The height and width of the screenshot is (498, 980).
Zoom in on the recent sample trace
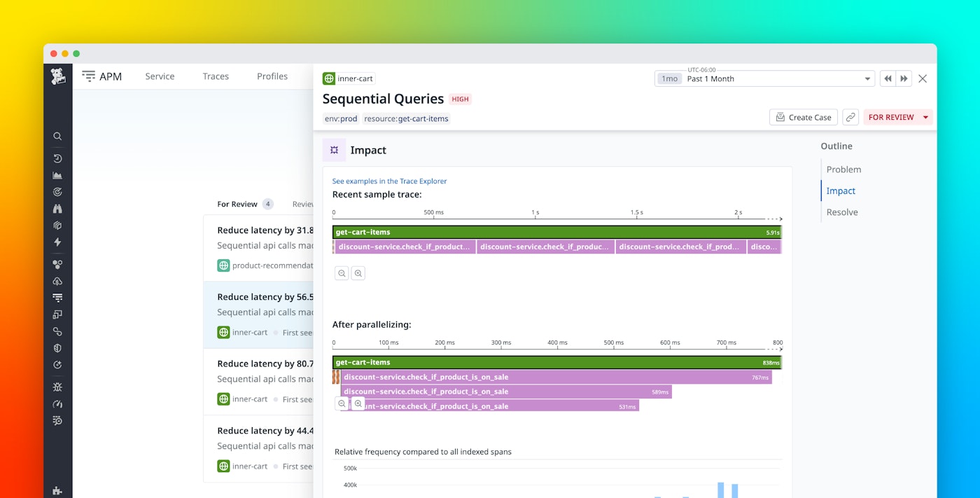[358, 273]
